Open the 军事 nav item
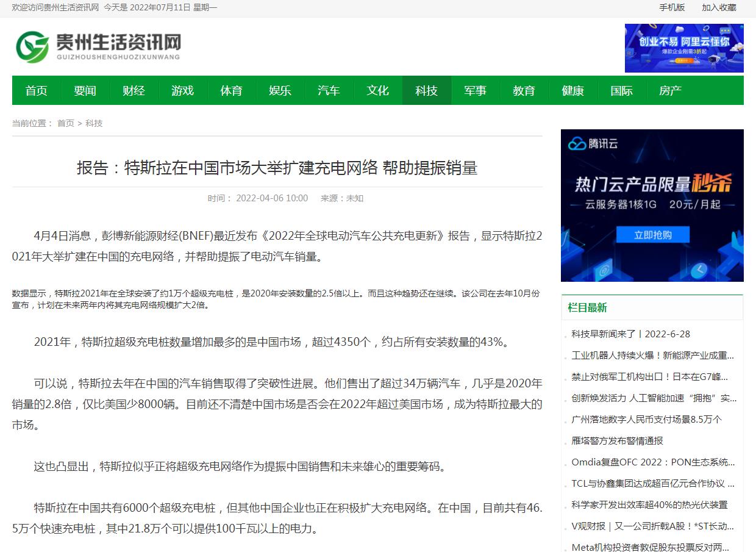Image resolution: width=756 pixels, height=552 pixels. (476, 90)
